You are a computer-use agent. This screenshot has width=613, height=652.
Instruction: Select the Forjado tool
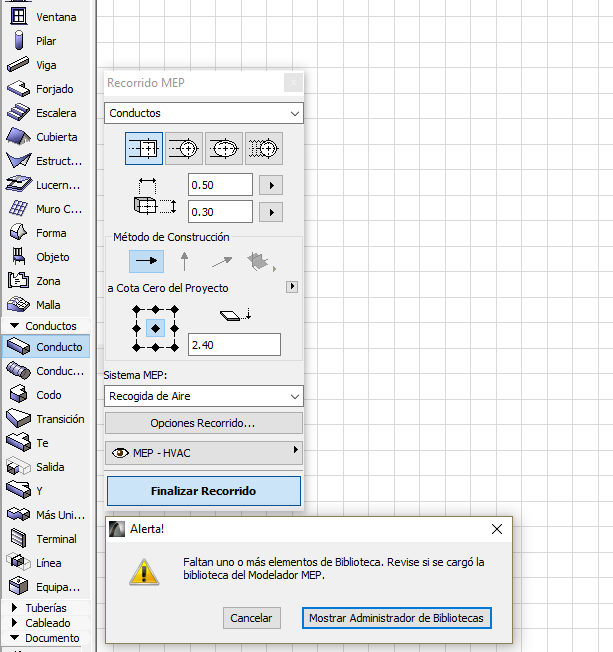46,89
